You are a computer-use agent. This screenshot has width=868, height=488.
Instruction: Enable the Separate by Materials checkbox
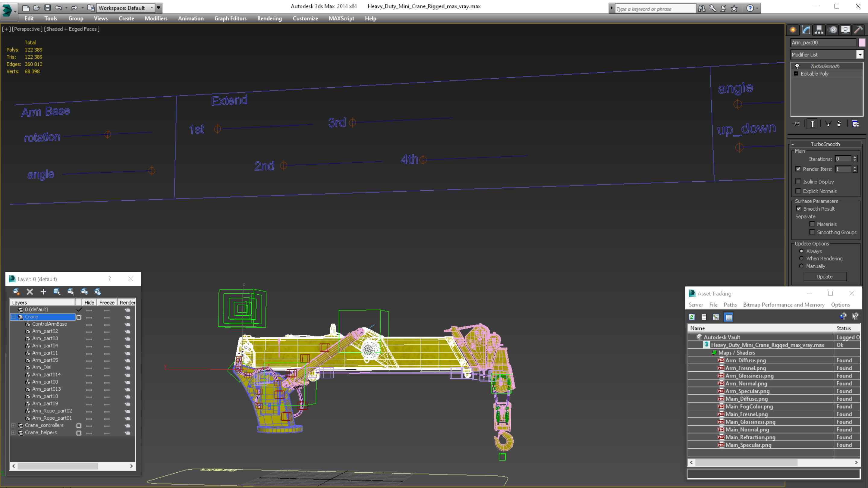(x=813, y=224)
